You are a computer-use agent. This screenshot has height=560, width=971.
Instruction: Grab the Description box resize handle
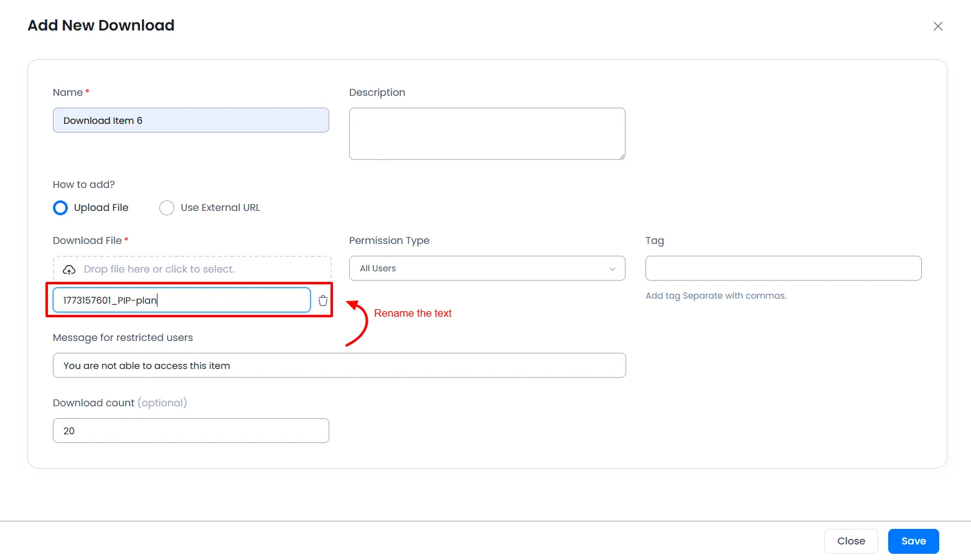pos(621,156)
